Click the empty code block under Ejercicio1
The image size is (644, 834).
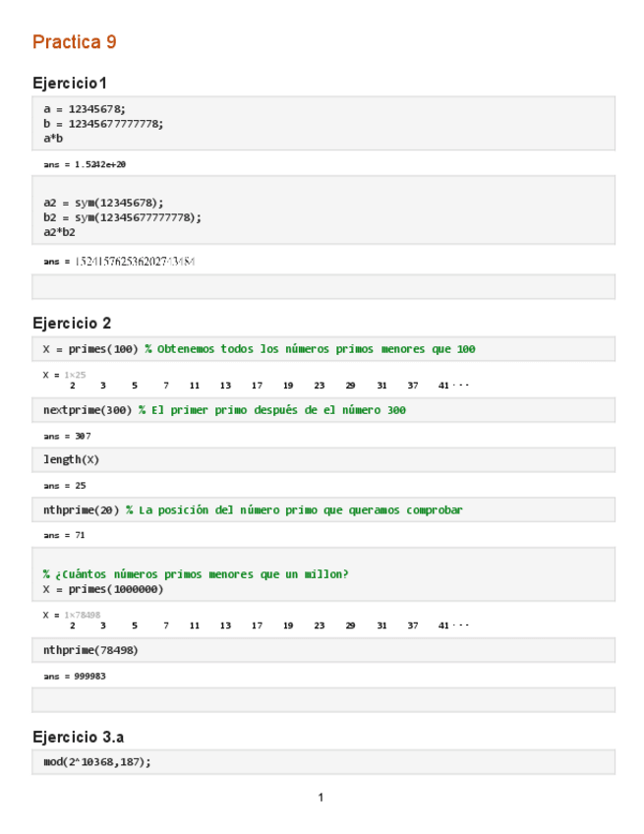point(322,286)
